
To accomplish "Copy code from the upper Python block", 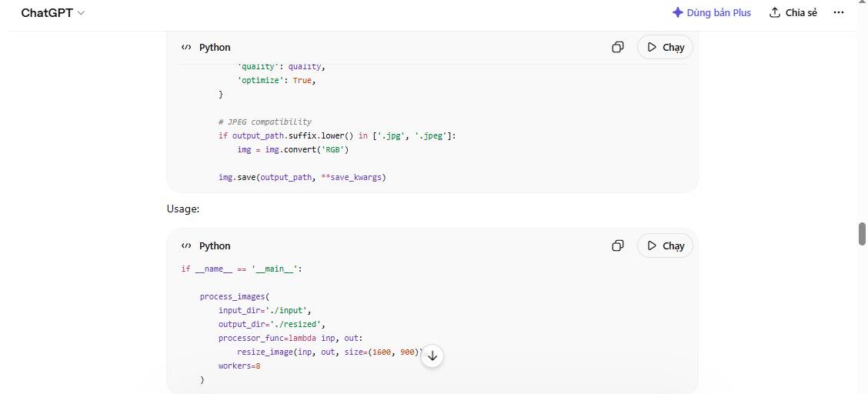I will (618, 47).
